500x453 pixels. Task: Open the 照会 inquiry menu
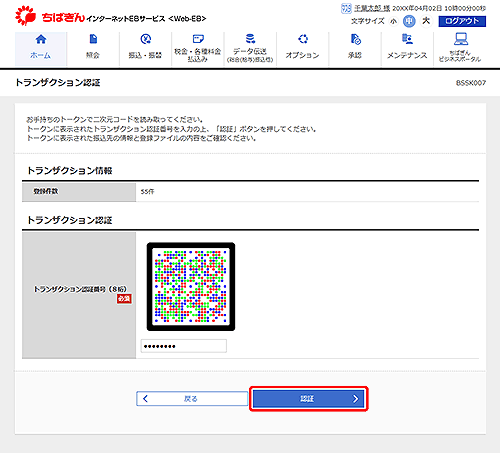click(93, 49)
